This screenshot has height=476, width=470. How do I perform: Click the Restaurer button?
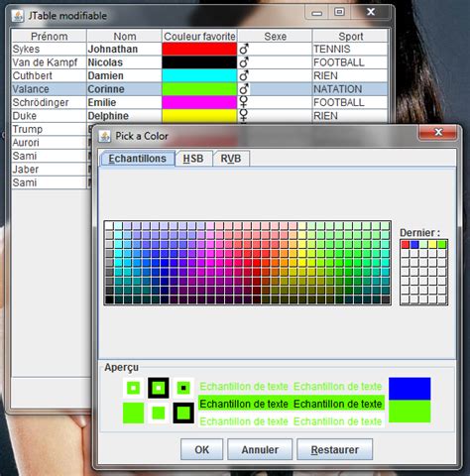pyautogui.click(x=335, y=449)
